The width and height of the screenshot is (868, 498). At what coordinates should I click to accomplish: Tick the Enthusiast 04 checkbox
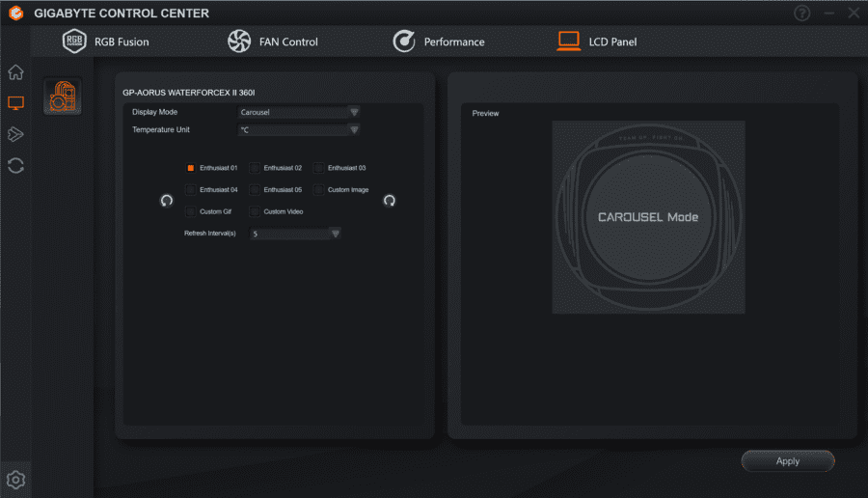pos(190,189)
